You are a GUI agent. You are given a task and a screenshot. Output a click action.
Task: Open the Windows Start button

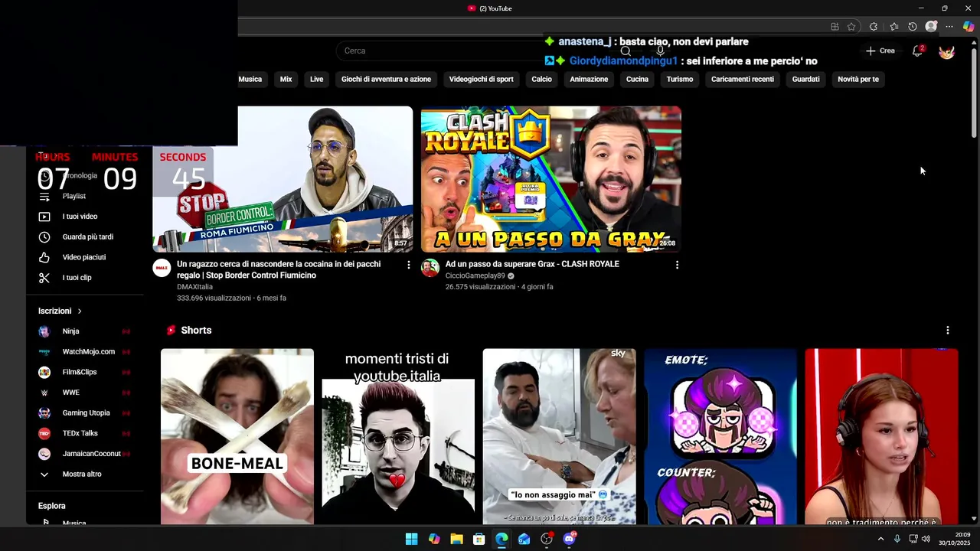[412, 539]
